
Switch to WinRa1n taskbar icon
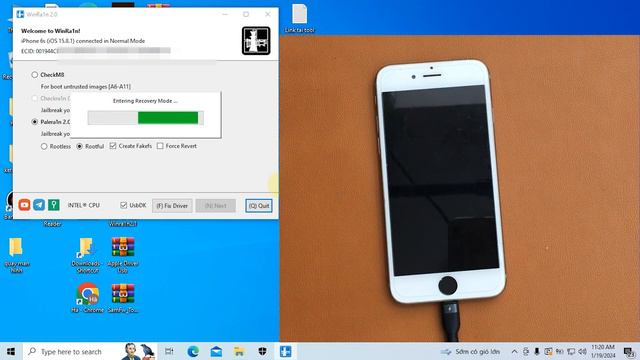pos(286,351)
